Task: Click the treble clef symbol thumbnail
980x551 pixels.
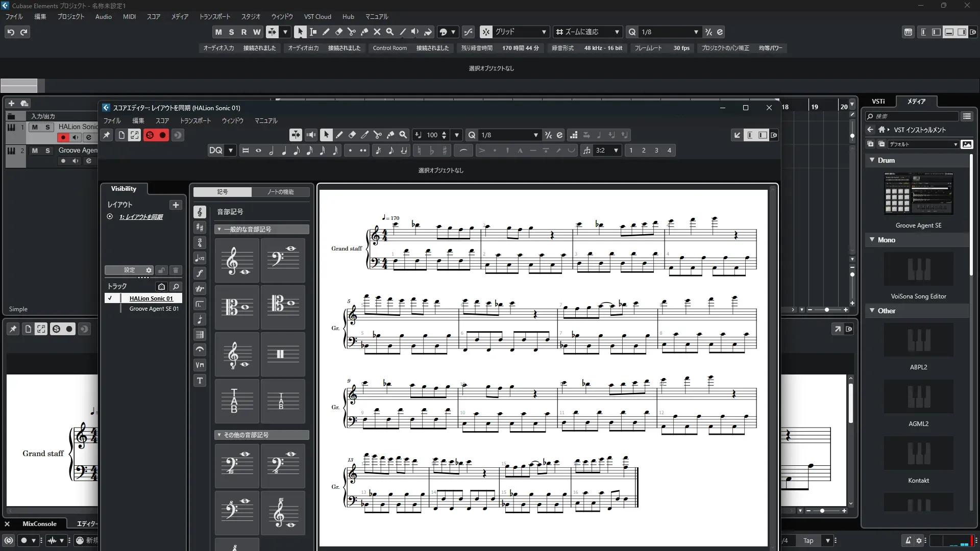Action: [x=237, y=261]
